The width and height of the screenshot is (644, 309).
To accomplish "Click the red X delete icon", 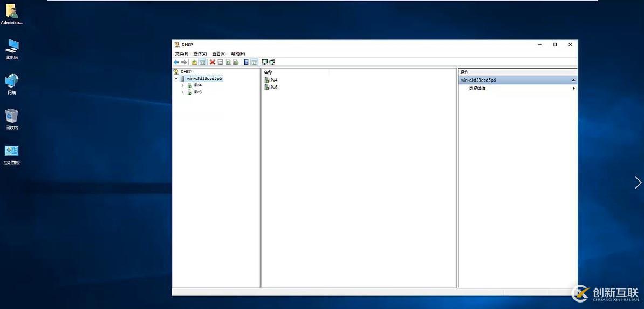I will (213, 62).
